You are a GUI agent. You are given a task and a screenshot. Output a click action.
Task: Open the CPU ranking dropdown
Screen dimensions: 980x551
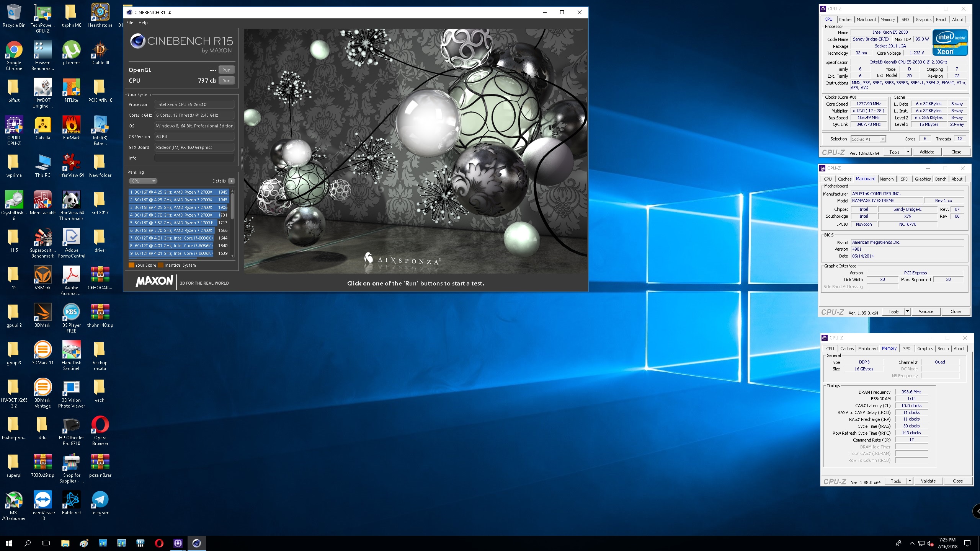143,181
